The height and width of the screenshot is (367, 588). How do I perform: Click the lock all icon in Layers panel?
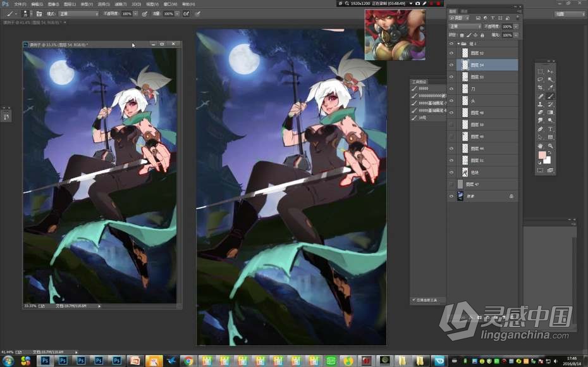(x=482, y=35)
